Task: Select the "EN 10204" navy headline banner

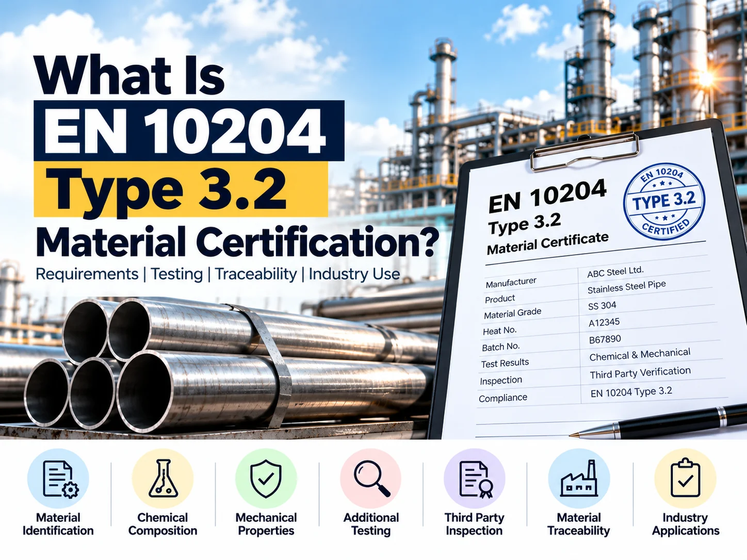Action: click(189, 130)
